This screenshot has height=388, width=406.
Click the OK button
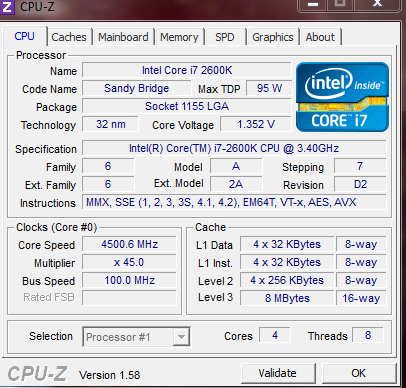359,373
